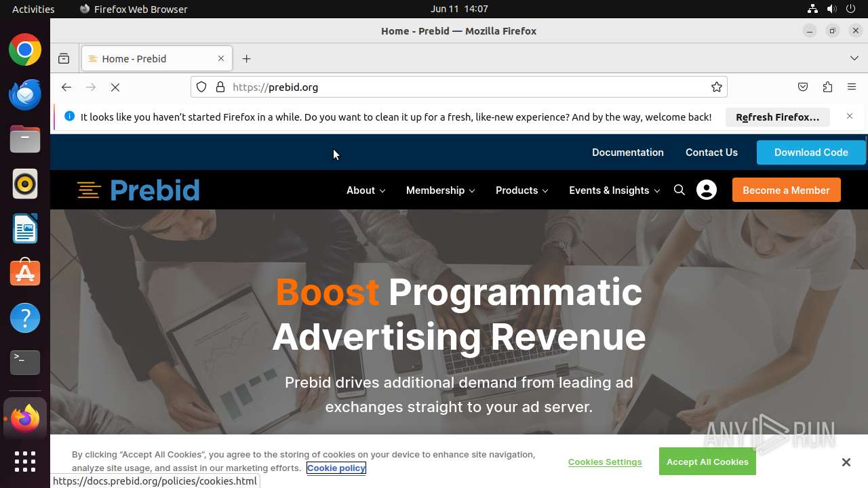Screen dimensions: 868x488
Task: Click the Prebid logo
Action: click(138, 190)
